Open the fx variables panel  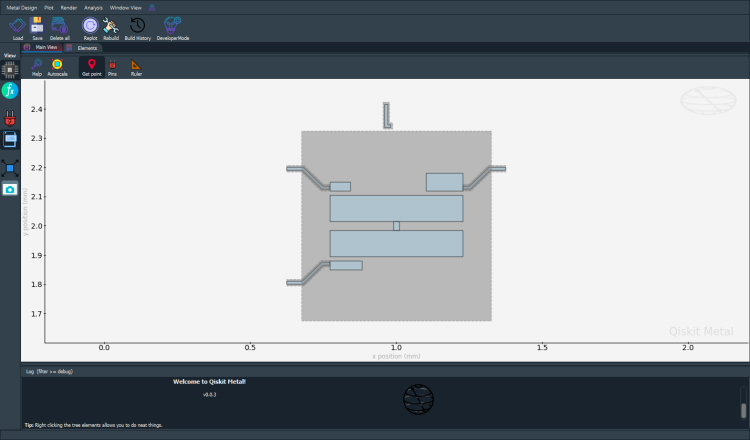[10, 90]
